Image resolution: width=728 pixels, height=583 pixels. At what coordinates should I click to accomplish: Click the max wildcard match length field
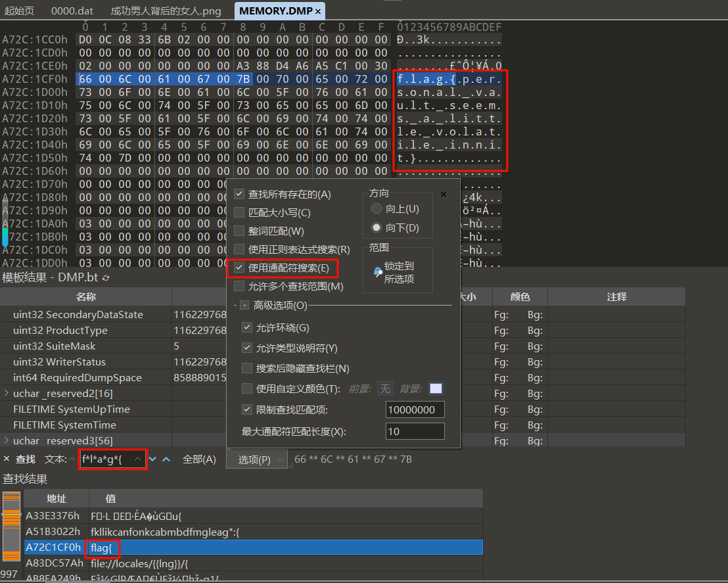[415, 431]
